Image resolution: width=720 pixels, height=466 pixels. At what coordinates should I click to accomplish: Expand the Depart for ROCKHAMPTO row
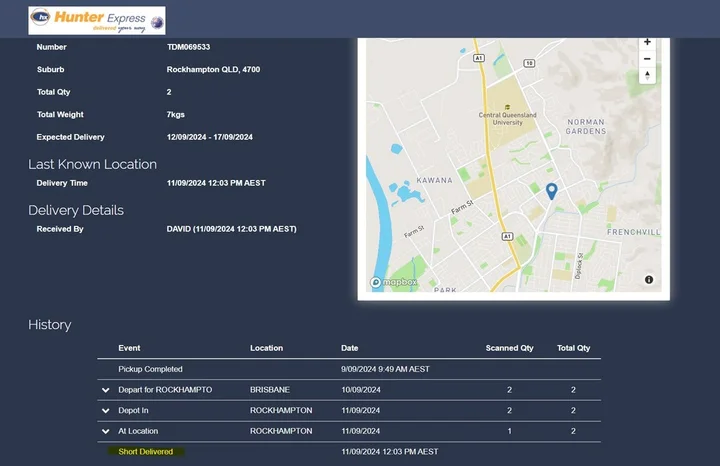(x=105, y=390)
